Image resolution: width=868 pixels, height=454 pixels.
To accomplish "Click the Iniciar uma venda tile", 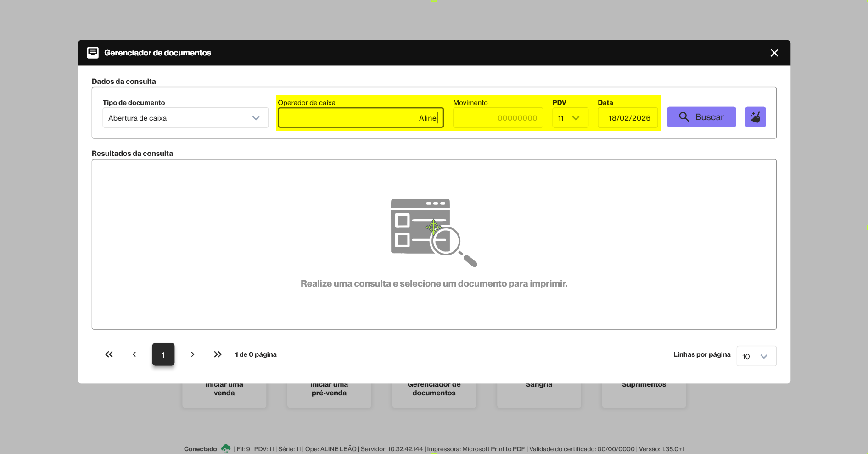I will point(224,394).
